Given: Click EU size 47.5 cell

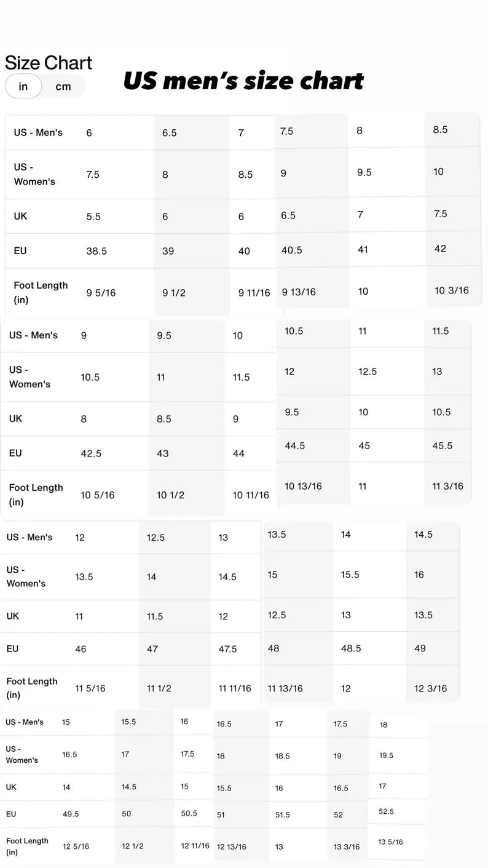Looking at the screenshot, I should (x=235, y=649).
